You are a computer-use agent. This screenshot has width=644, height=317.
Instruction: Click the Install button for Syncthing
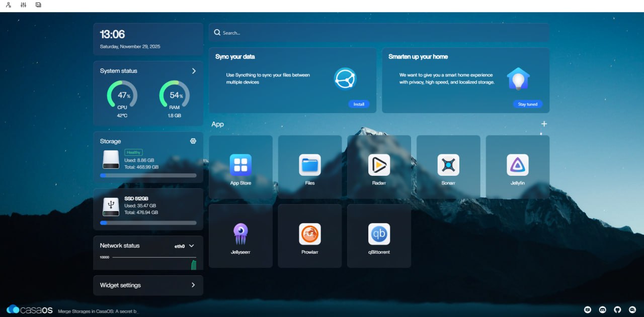[x=359, y=104]
